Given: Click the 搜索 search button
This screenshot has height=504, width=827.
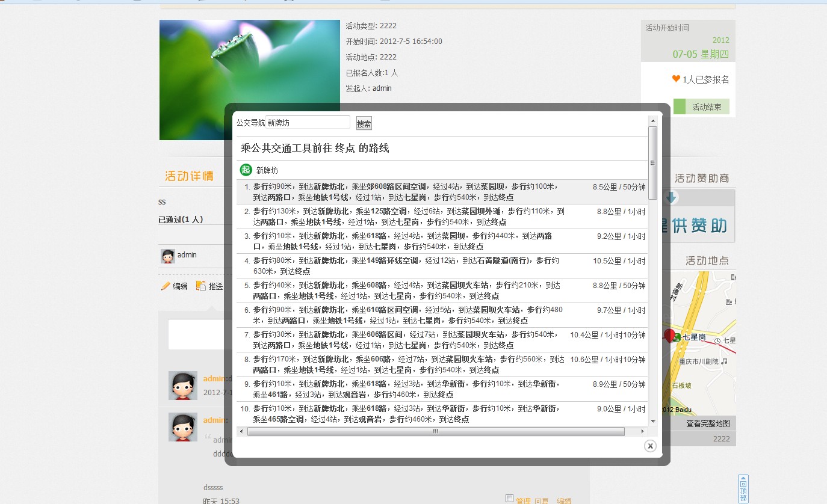Looking at the screenshot, I should (x=364, y=123).
